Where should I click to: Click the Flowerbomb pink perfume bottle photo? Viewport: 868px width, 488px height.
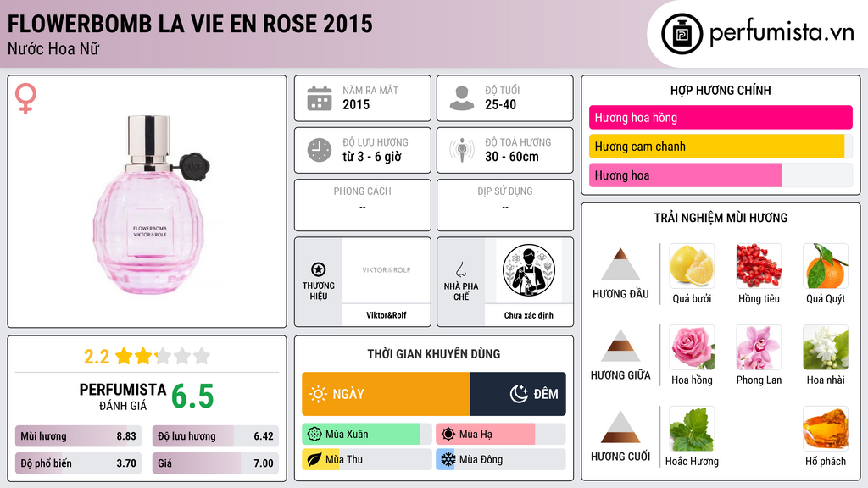[149, 205]
